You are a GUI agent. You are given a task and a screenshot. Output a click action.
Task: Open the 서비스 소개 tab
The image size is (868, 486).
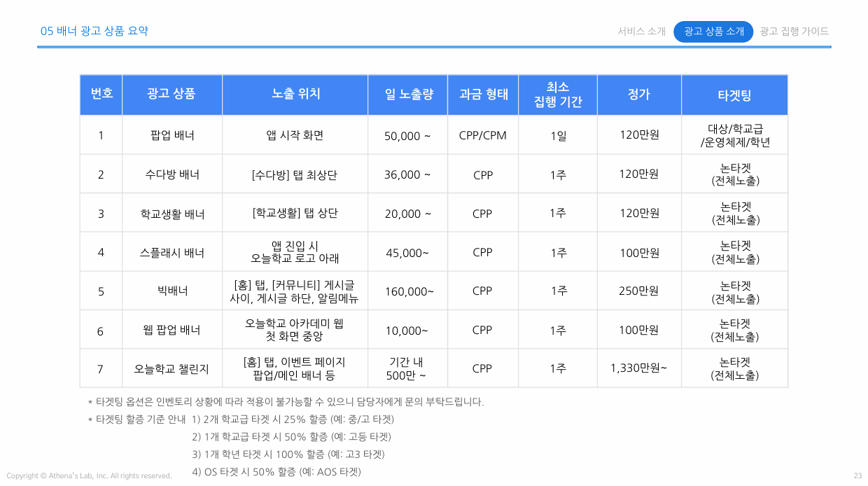[641, 32]
